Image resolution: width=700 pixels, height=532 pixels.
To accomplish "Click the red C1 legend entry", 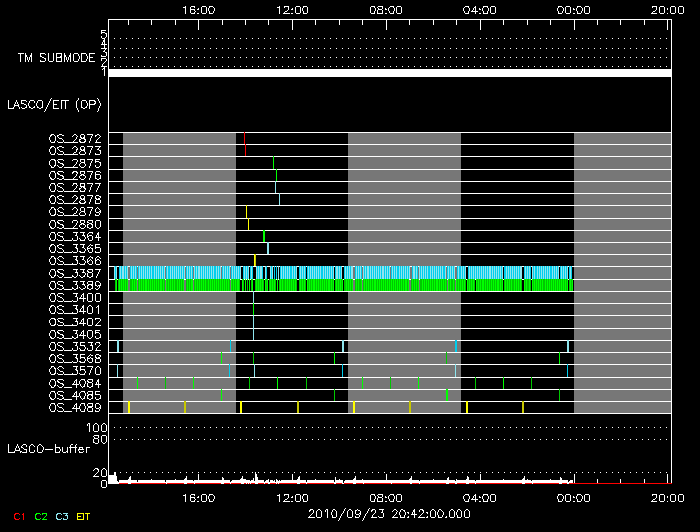I will click(15, 515).
